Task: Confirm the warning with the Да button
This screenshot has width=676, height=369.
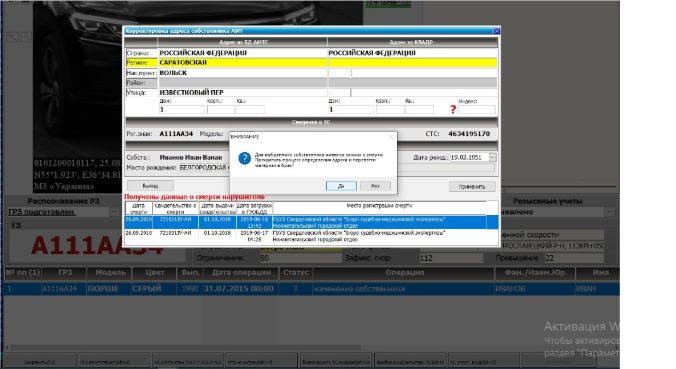Action: point(341,186)
